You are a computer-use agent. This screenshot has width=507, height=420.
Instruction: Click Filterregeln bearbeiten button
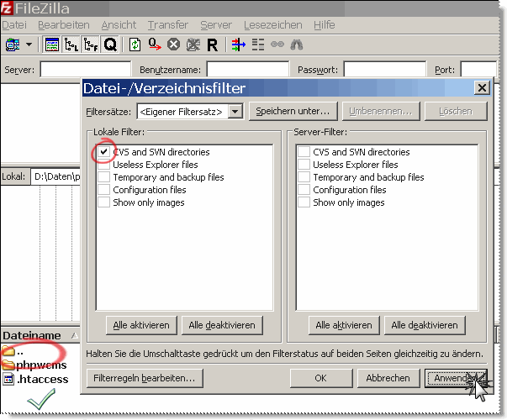click(145, 378)
